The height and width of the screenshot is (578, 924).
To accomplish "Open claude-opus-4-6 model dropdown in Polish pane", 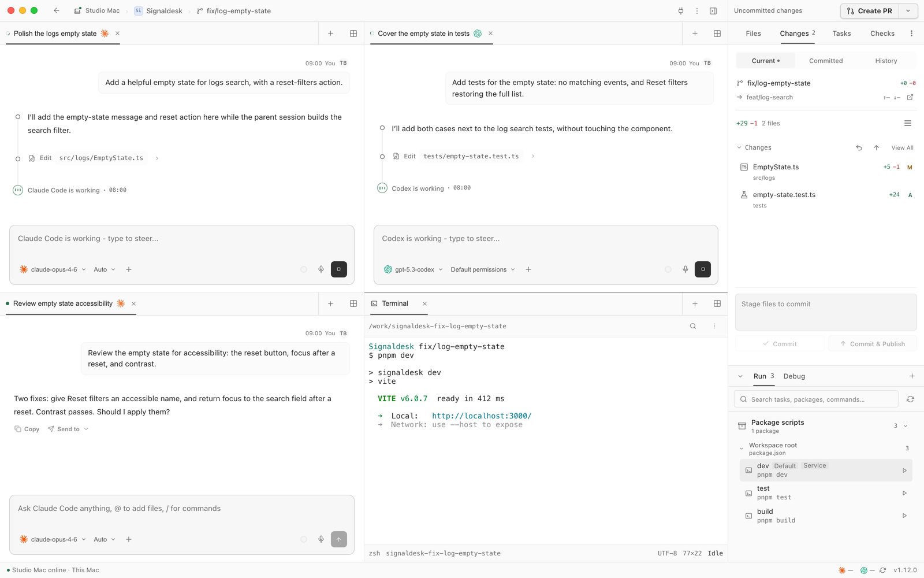I will coord(53,269).
